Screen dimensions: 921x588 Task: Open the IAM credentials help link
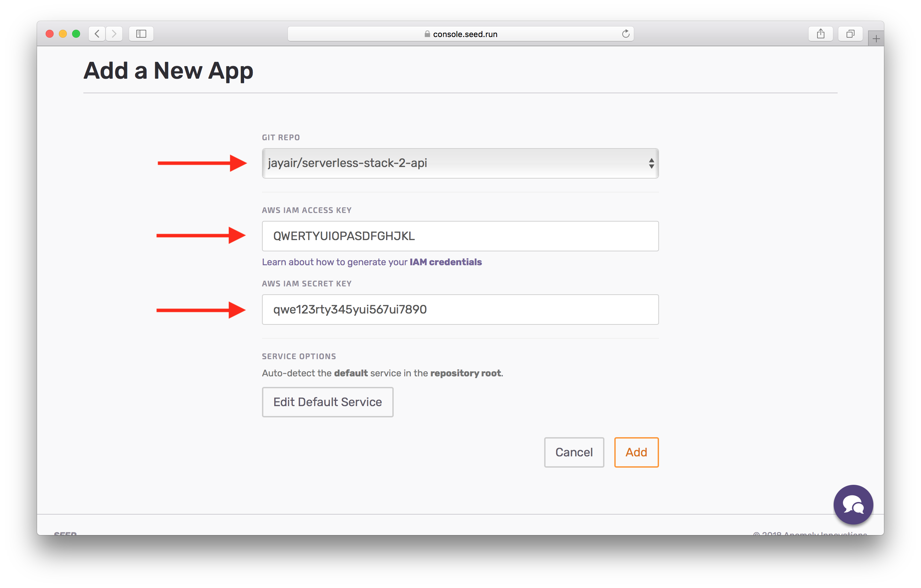point(445,262)
